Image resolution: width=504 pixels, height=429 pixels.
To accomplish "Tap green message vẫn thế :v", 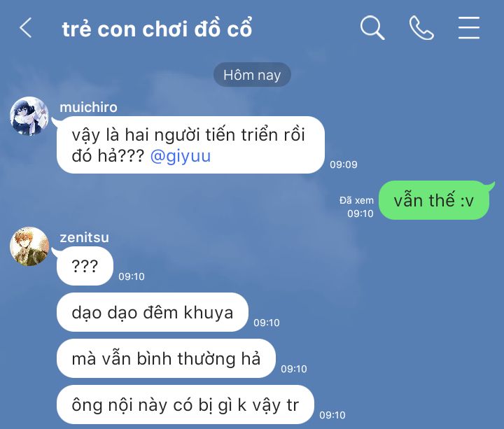I will click(433, 200).
